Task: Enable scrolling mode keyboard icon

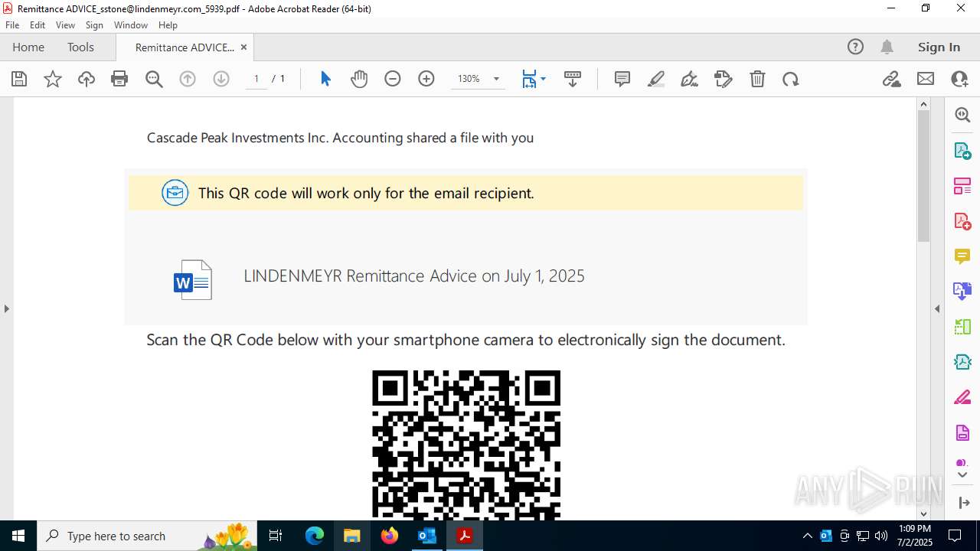Action: (573, 79)
